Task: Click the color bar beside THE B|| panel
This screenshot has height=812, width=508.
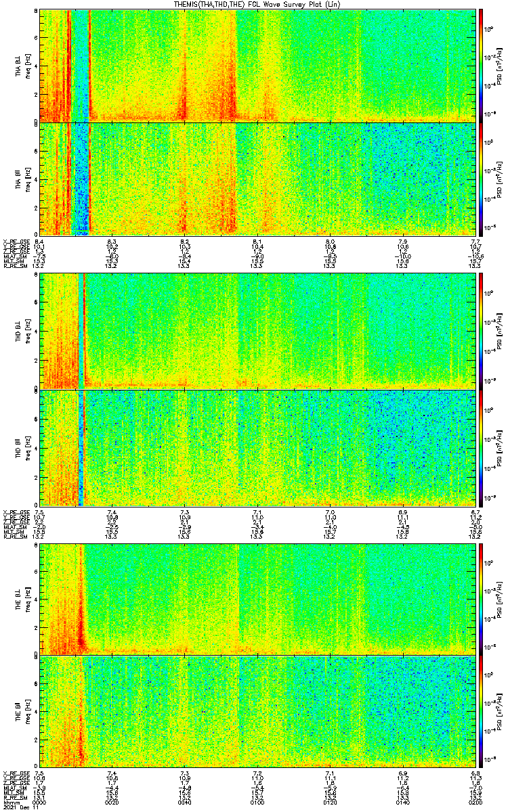Action: 481,711
